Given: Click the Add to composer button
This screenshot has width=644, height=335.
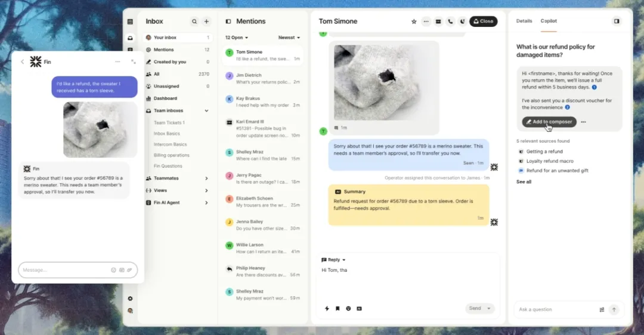Looking at the screenshot, I should pyautogui.click(x=549, y=122).
